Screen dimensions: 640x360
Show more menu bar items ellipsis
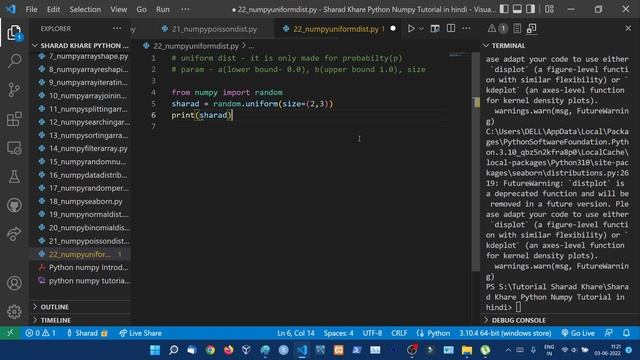tap(185, 9)
